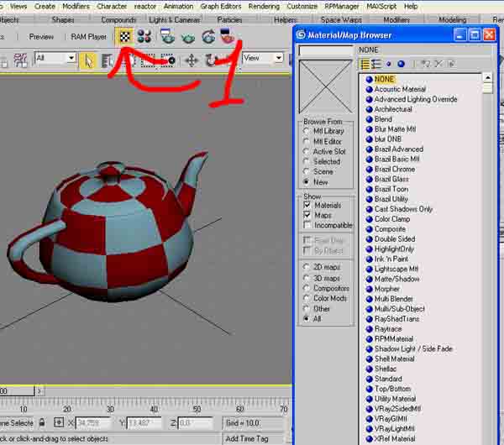Activate the Select and Rotate tool
504x445 pixels.
[211, 60]
